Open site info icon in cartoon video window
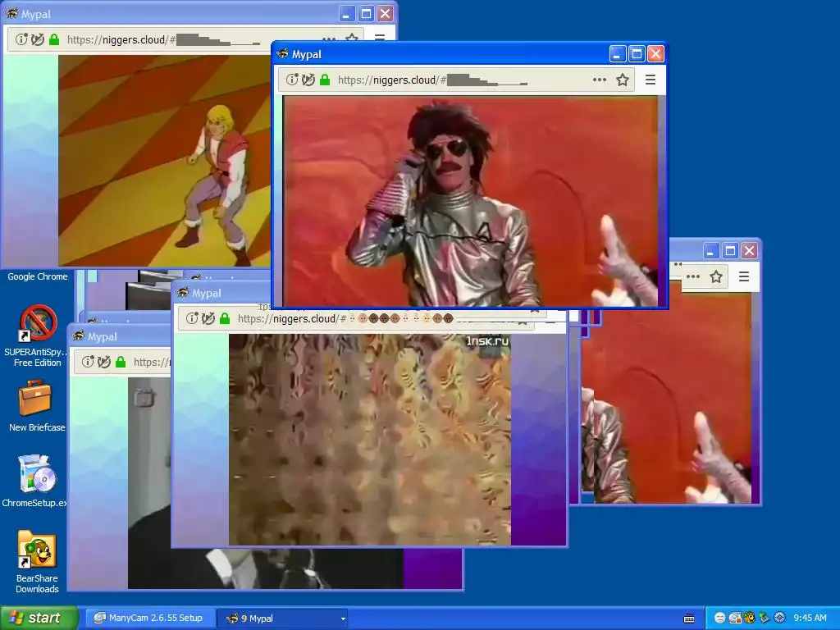Screen dimensions: 840x630 [21, 39]
